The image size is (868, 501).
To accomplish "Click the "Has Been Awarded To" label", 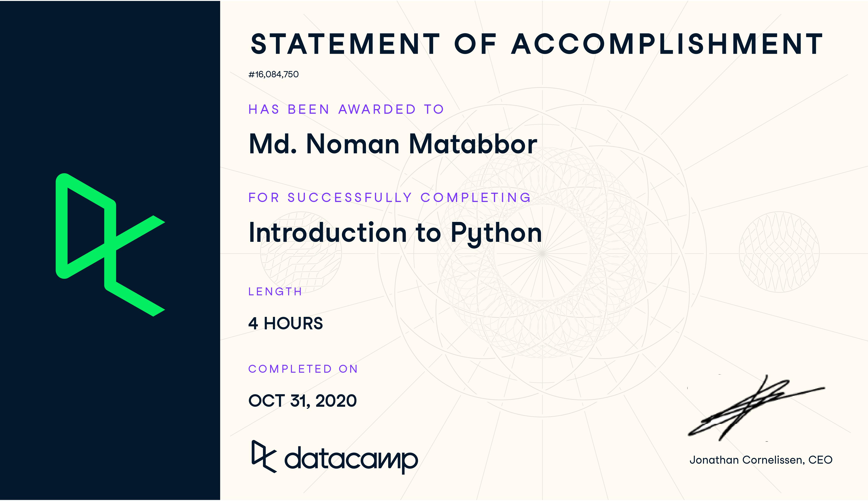I will pos(346,109).
